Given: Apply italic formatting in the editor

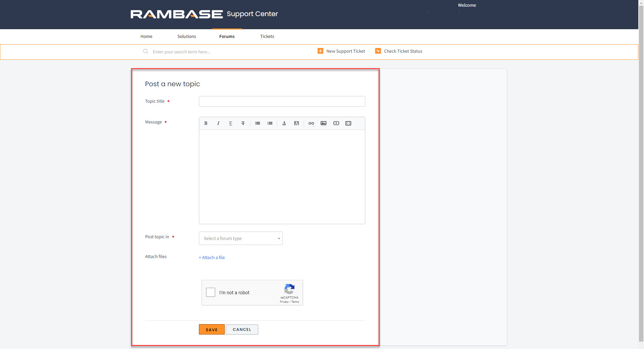Looking at the screenshot, I should pyautogui.click(x=218, y=123).
